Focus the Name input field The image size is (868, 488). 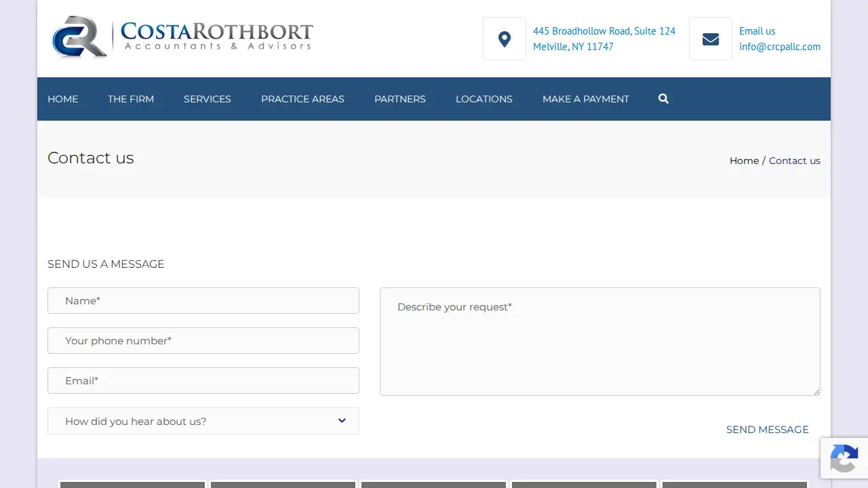click(203, 301)
